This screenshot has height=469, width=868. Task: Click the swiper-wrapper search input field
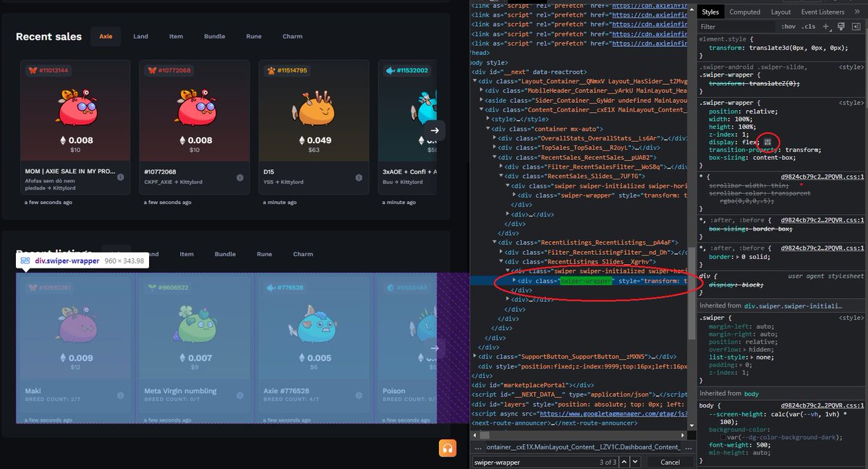533,462
